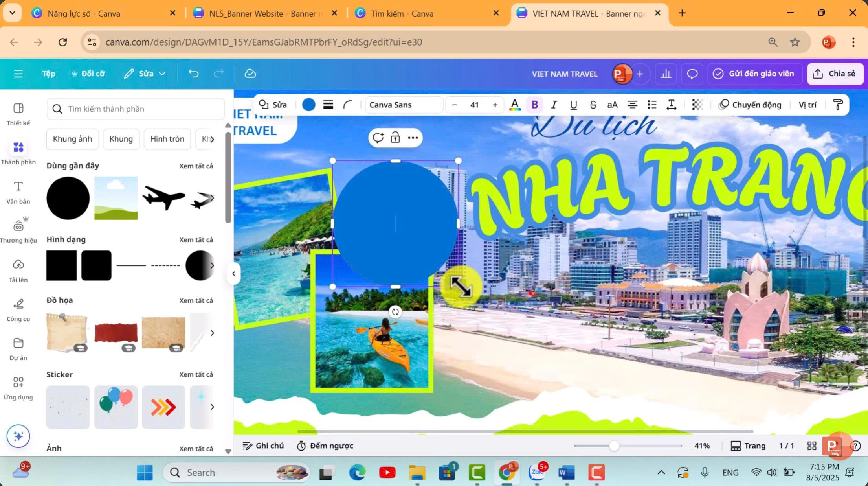Click the undo arrow icon
The image size is (868, 486).
point(193,74)
